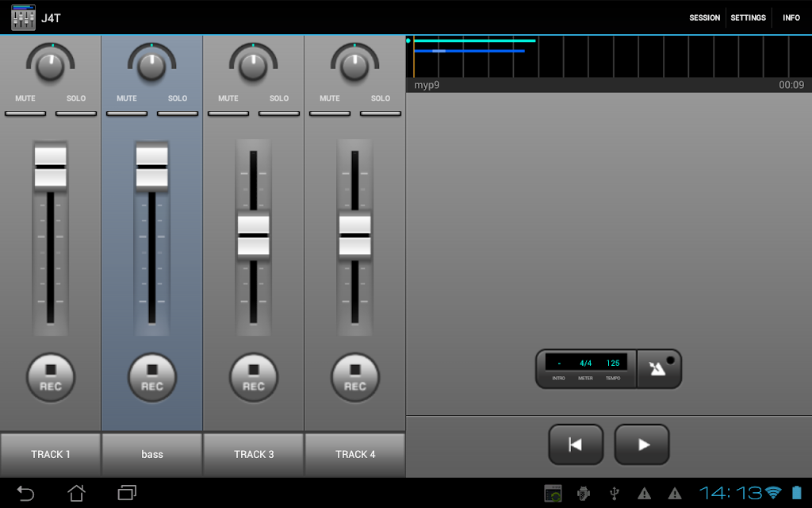This screenshot has height=508, width=812.
Task: Open the SETTINGS menu
Action: pos(748,17)
